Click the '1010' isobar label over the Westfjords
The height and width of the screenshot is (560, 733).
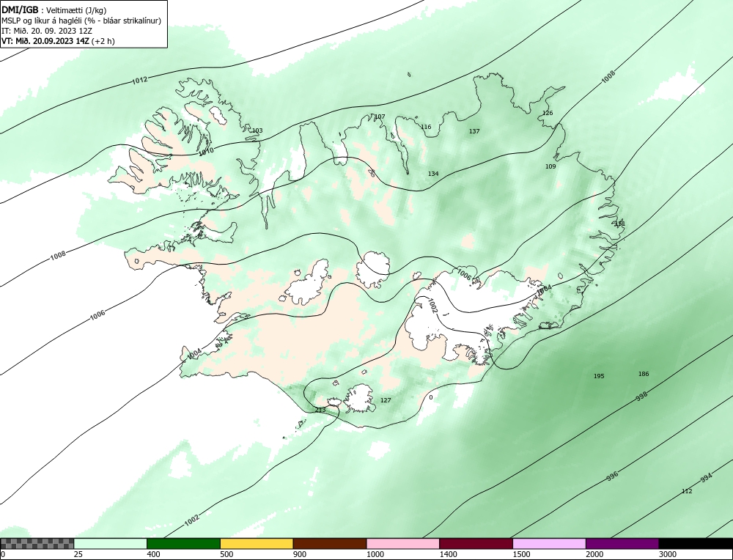[x=206, y=151]
